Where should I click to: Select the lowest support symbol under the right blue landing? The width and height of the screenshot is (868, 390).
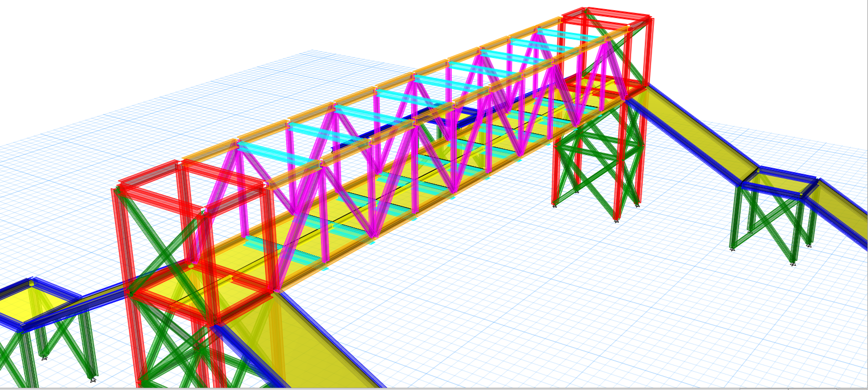tap(793, 264)
